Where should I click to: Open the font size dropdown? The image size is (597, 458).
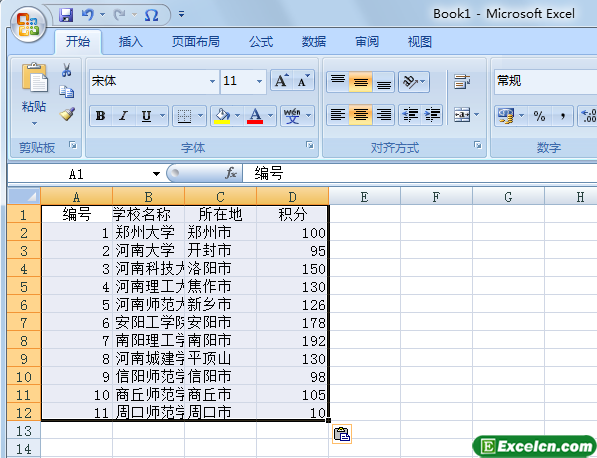[x=259, y=81]
